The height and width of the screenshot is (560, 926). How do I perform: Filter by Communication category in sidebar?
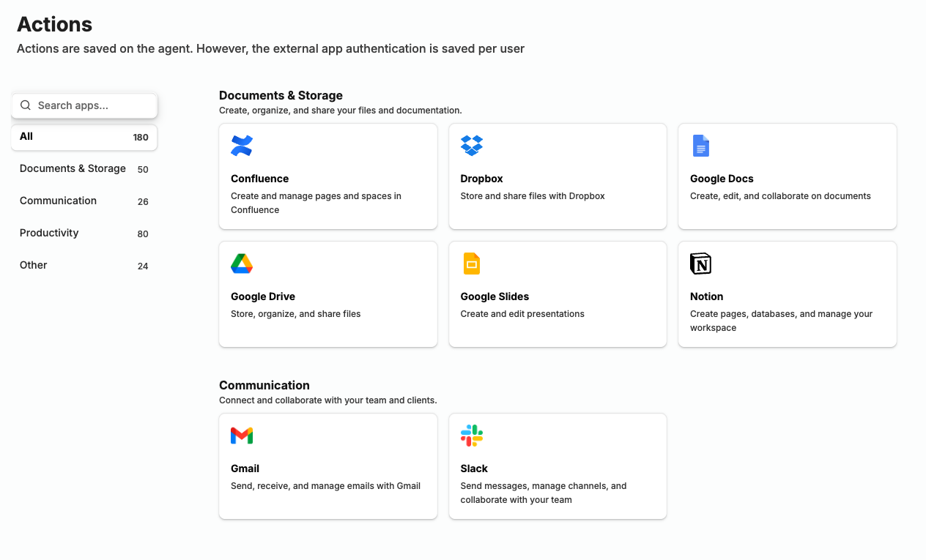59,201
